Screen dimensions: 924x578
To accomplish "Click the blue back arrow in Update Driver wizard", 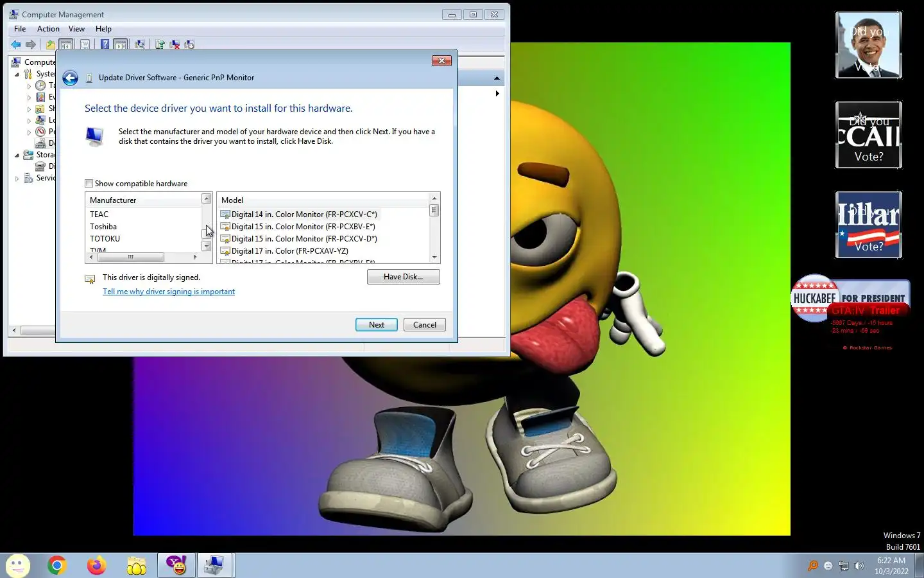I will click(70, 78).
